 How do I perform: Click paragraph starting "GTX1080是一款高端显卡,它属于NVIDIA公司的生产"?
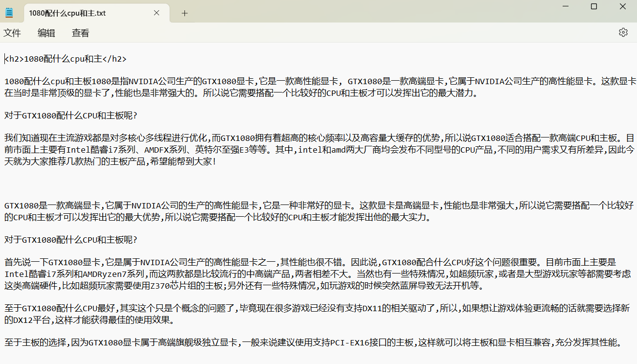[319, 211]
